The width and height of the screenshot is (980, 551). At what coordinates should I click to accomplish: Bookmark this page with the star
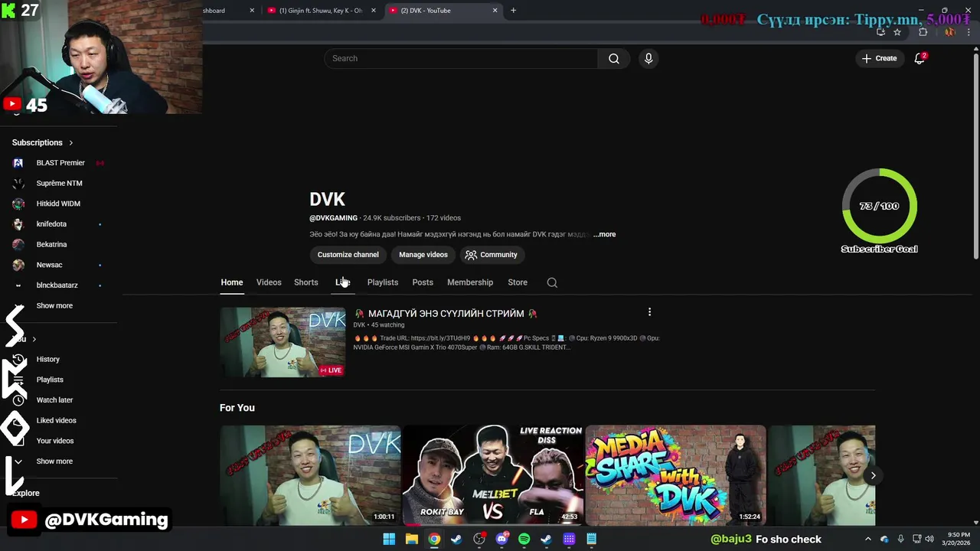point(897,32)
